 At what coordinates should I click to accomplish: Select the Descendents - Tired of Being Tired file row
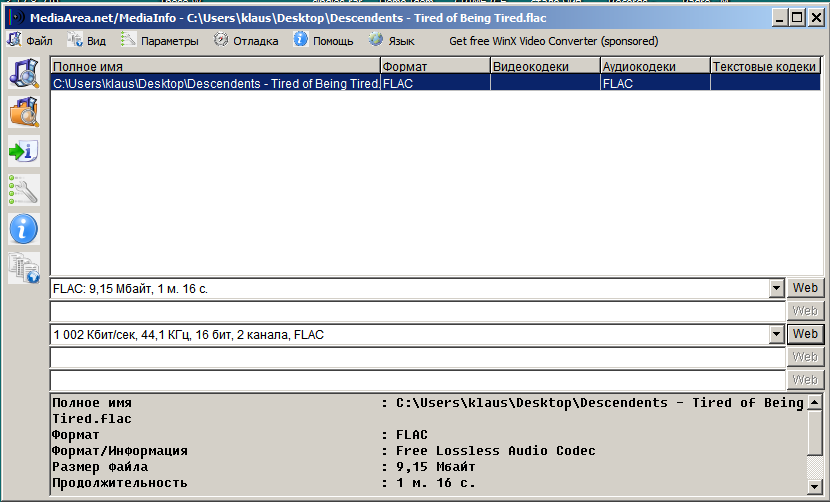[x=436, y=83]
